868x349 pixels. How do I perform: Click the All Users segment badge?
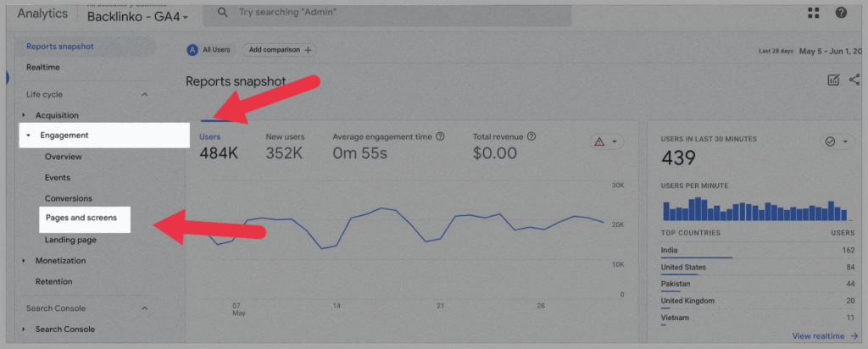pos(209,50)
